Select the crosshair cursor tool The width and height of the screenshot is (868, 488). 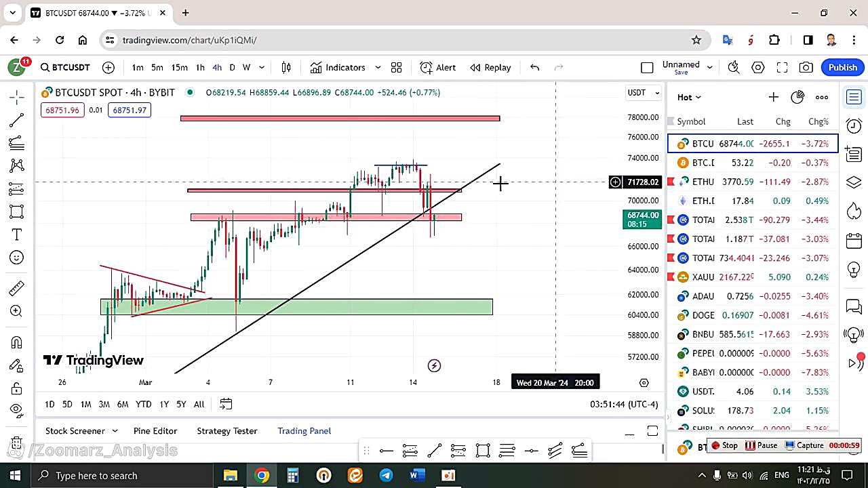coord(17,98)
